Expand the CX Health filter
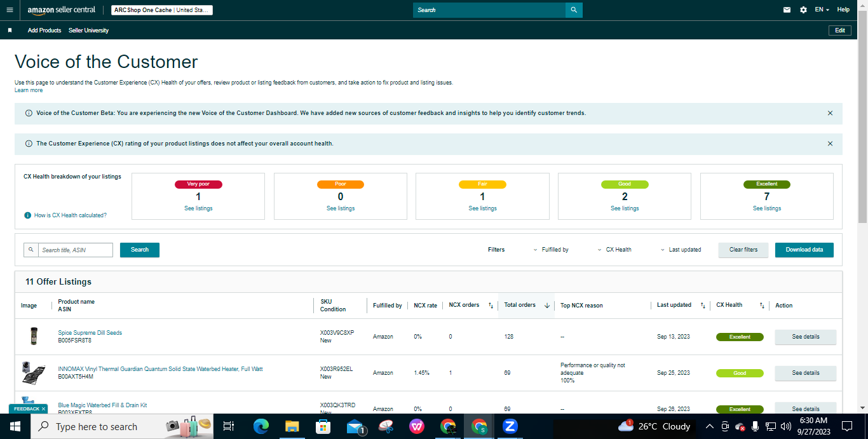 tap(614, 250)
